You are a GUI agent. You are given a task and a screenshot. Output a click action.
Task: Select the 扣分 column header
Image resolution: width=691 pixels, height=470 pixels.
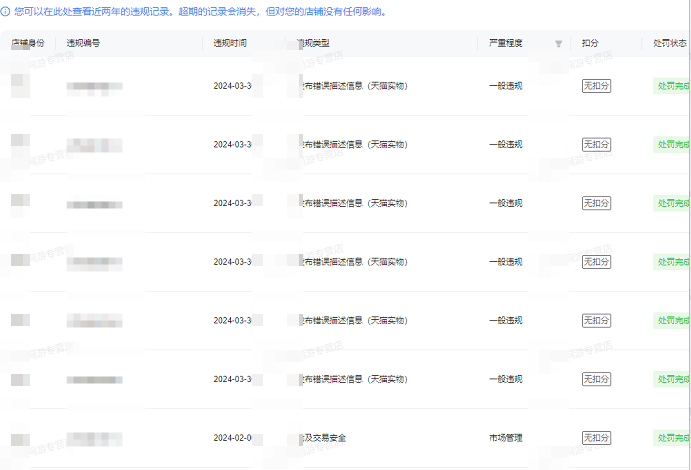591,44
